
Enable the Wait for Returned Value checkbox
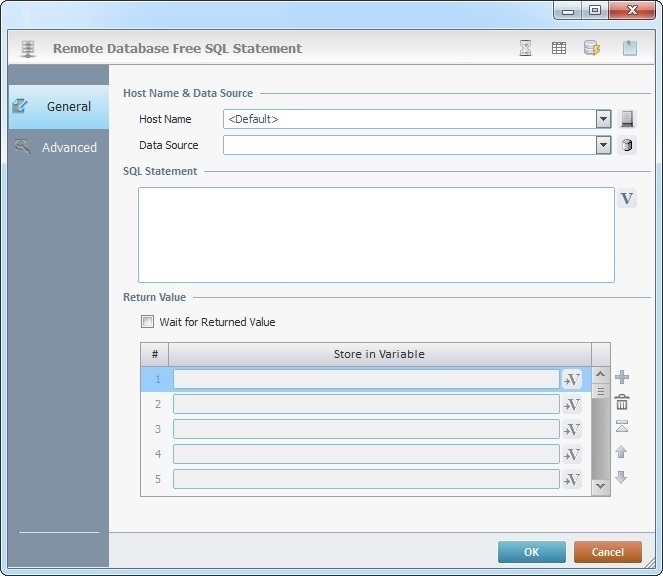pos(148,322)
